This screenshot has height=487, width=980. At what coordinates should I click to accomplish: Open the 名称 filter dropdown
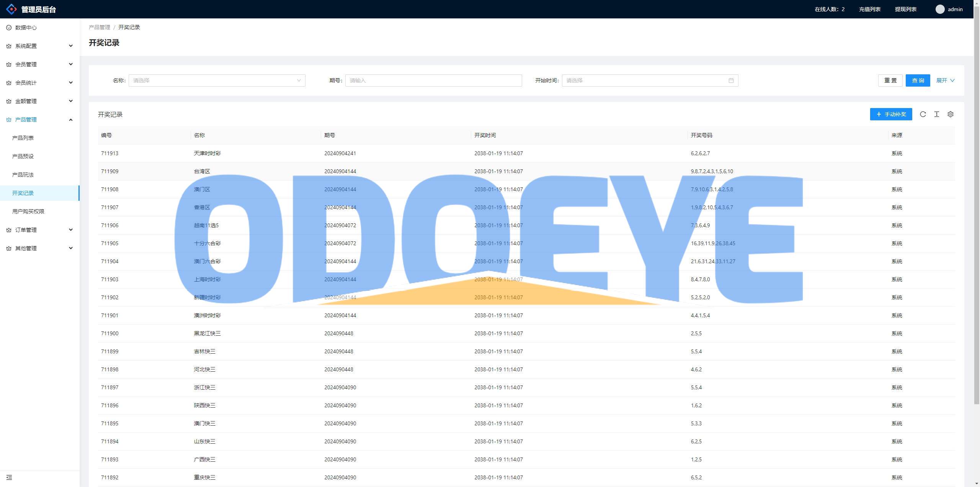[216, 80]
